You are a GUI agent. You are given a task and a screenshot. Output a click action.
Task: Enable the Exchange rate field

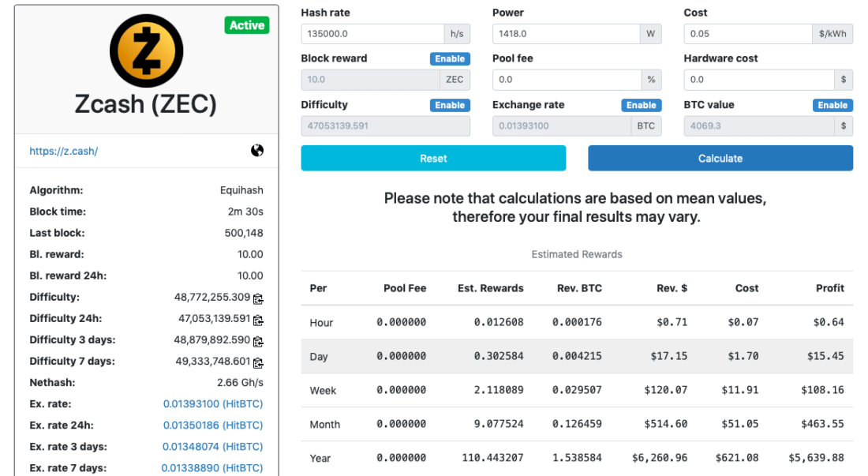[641, 105]
